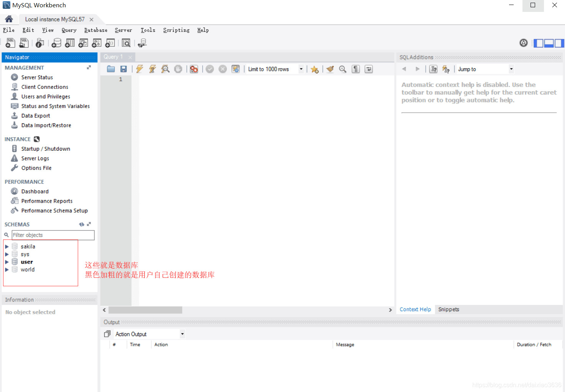Open the Database menu

coord(96,30)
